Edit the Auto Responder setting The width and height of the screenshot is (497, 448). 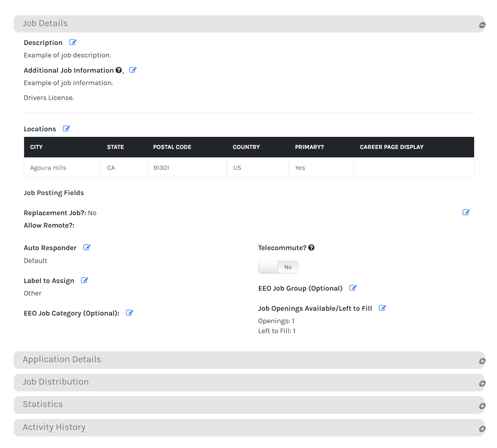coord(87,247)
